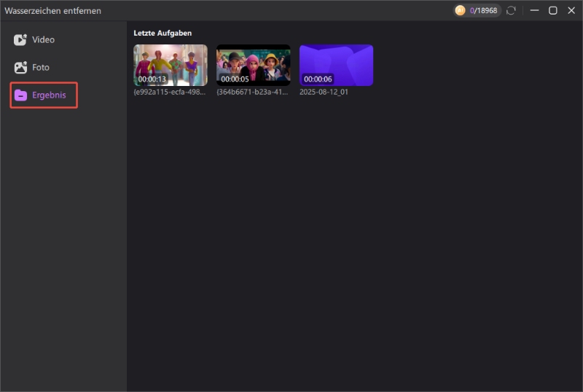Click the Letzte Aufgaben heading
This screenshot has height=392, width=583.
(163, 33)
